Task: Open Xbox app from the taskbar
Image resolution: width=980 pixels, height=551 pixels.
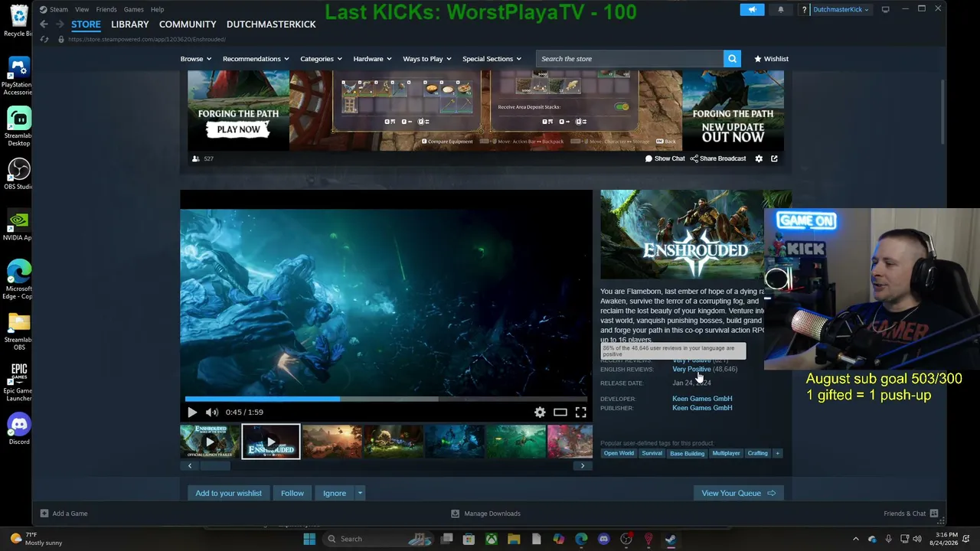Action: [492, 539]
